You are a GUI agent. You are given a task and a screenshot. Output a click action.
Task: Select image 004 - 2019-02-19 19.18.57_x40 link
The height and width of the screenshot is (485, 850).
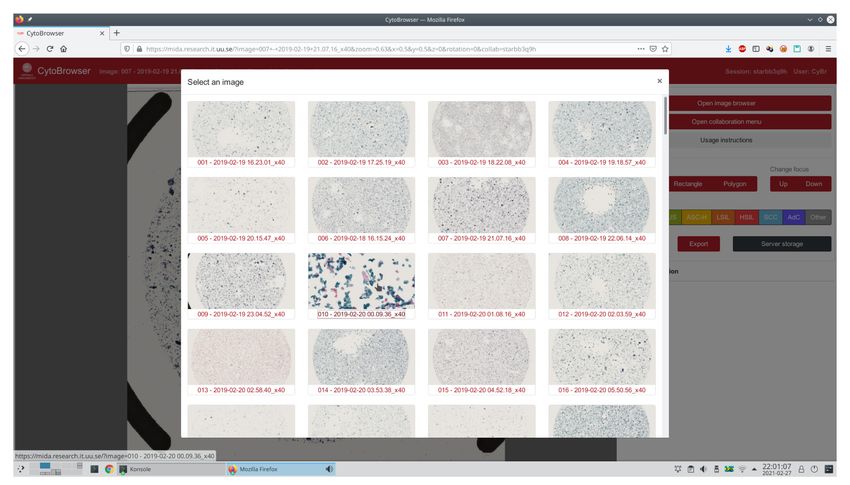(x=602, y=162)
